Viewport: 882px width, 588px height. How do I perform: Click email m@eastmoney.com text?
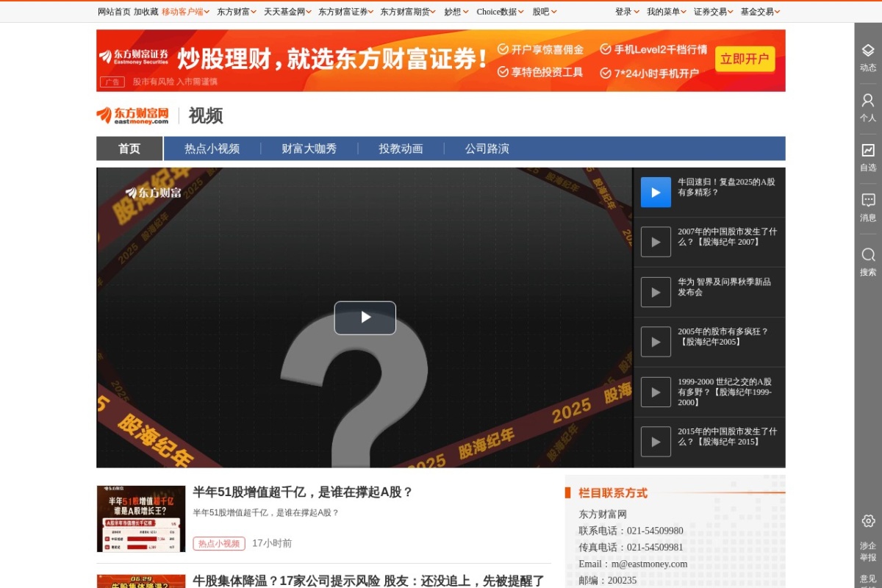633,564
